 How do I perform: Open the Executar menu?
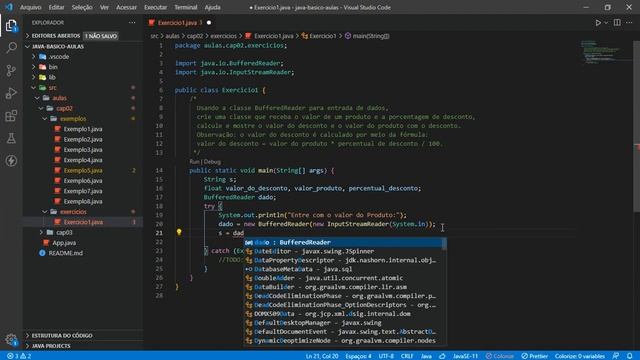pyautogui.click(x=156, y=7)
